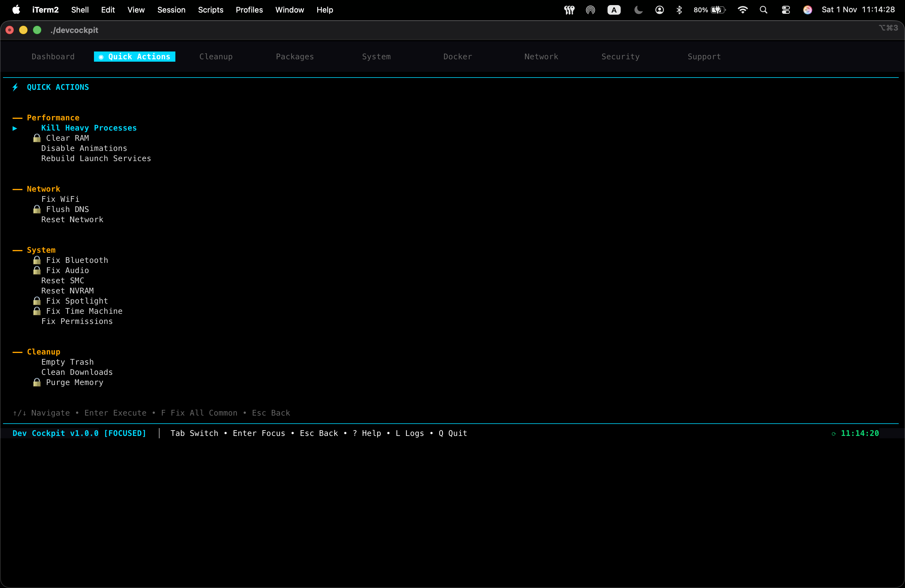Run the Empty Trash action
Image resolution: width=905 pixels, height=588 pixels.
(68, 362)
